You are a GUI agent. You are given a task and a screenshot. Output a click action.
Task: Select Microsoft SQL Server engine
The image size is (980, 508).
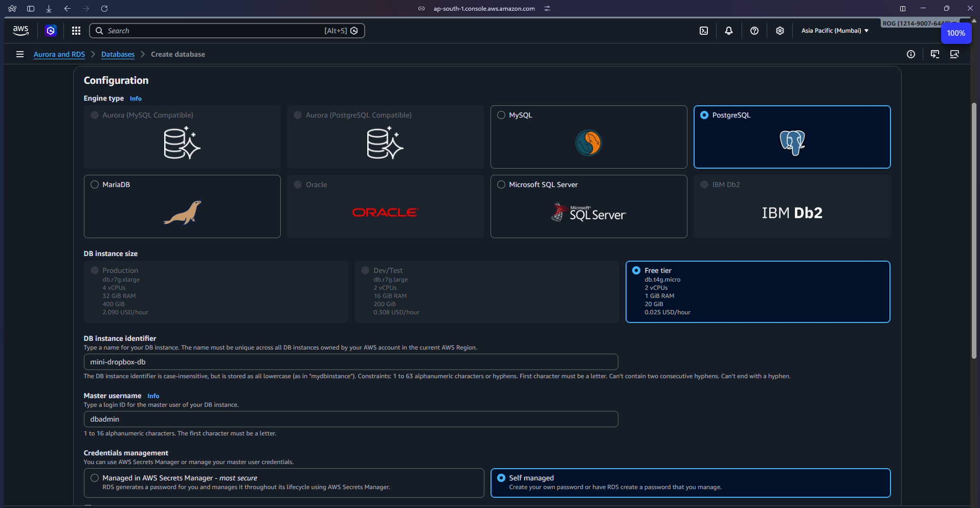pos(501,184)
